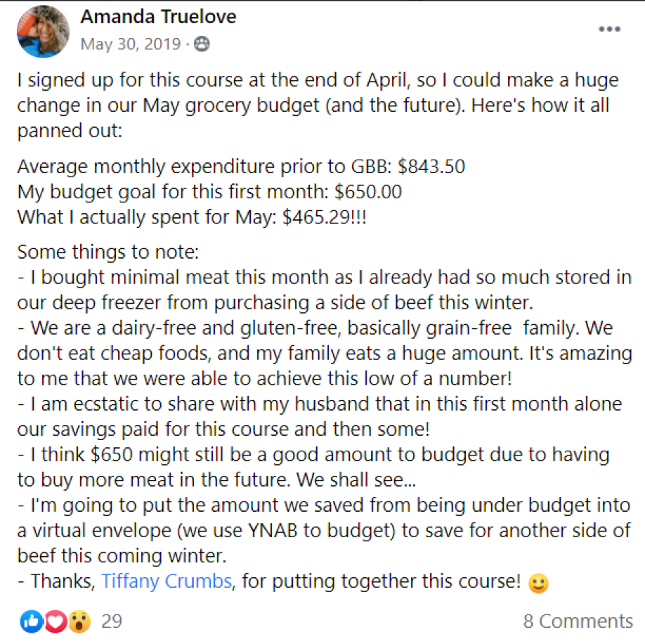Click the May 30, 2019 post timestamp
The width and height of the screenshot is (645, 644).
click(x=131, y=44)
